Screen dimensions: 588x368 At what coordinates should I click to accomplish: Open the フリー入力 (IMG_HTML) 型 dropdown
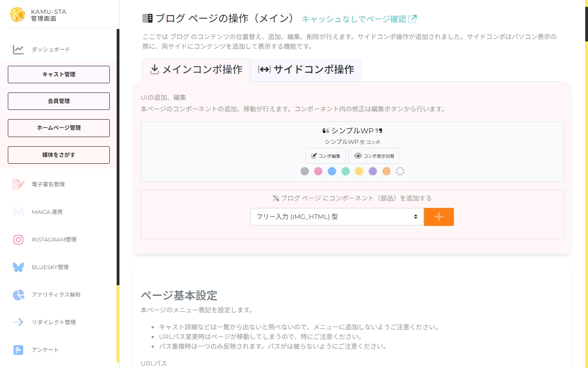[337, 217]
